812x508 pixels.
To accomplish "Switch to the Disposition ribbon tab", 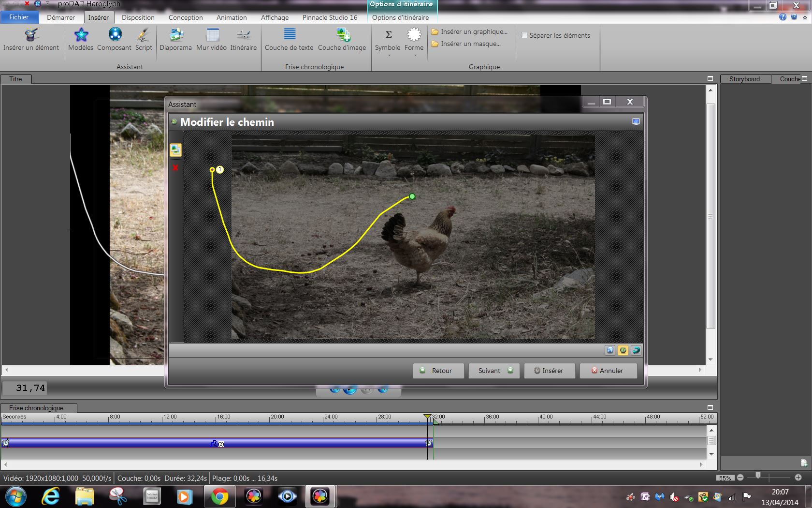I will [x=138, y=17].
